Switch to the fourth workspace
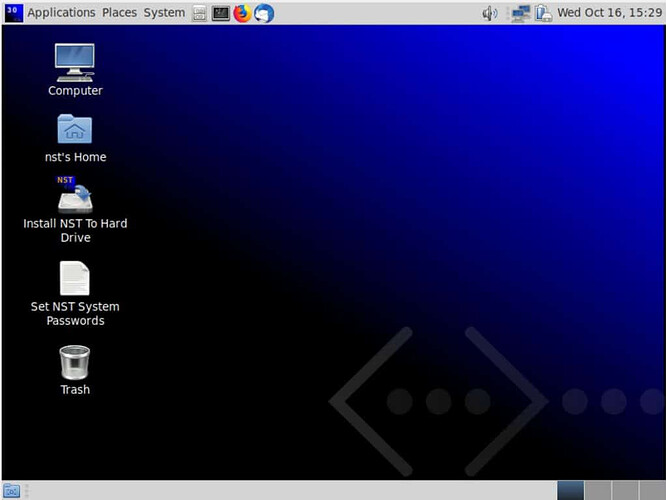 click(x=651, y=490)
